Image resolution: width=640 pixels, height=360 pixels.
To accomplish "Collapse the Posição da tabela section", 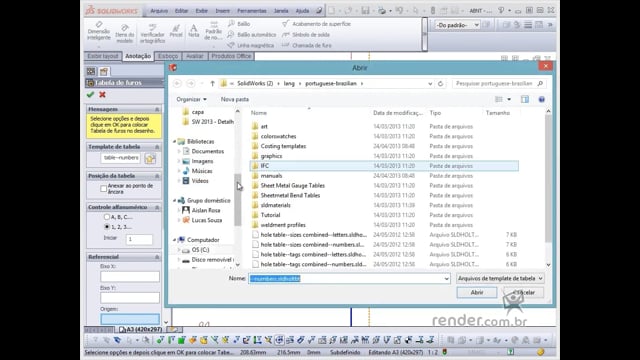I will [157, 176].
